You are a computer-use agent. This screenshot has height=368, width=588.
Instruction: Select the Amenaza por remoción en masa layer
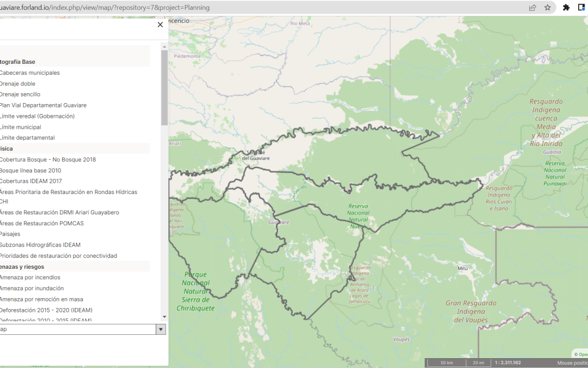pos(41,299)
